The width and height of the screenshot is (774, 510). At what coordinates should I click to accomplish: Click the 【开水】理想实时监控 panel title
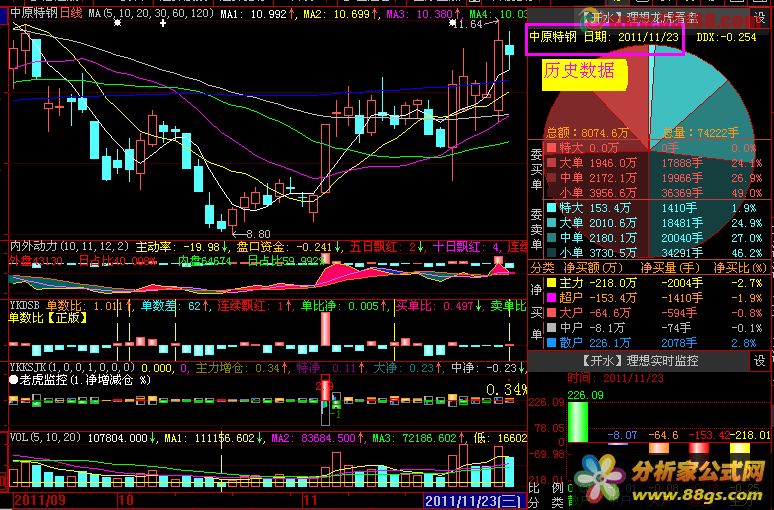click(639, 361)
